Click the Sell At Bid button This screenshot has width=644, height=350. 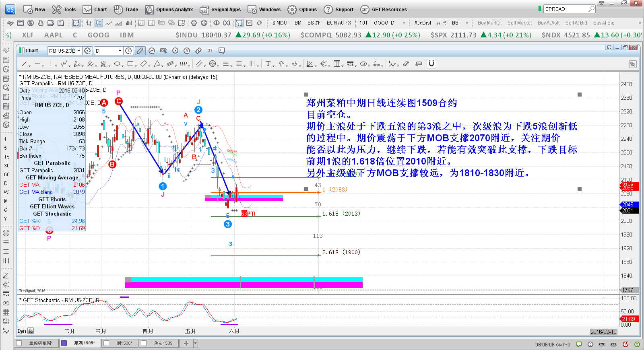click(576, 23)
